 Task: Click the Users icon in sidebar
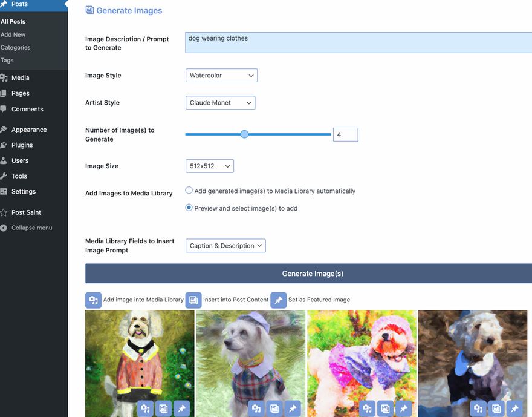pos(4,160)
